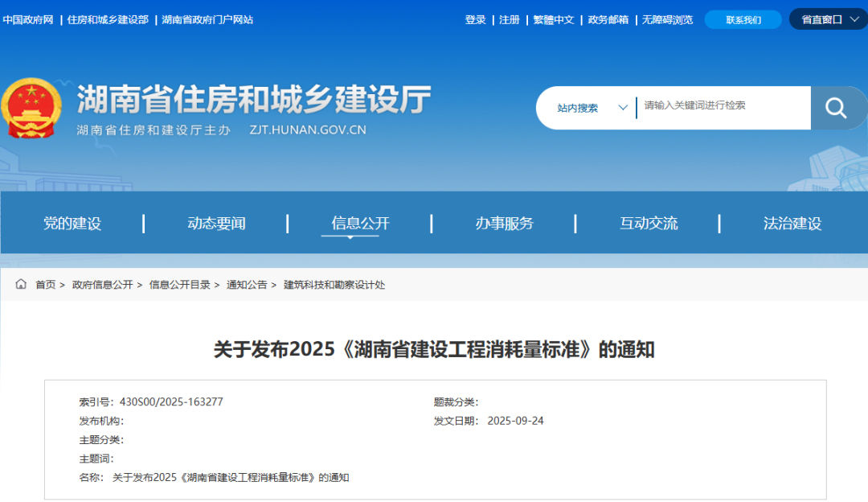
Task: Click the magnifying glass search button
Action: click(837, 108)
